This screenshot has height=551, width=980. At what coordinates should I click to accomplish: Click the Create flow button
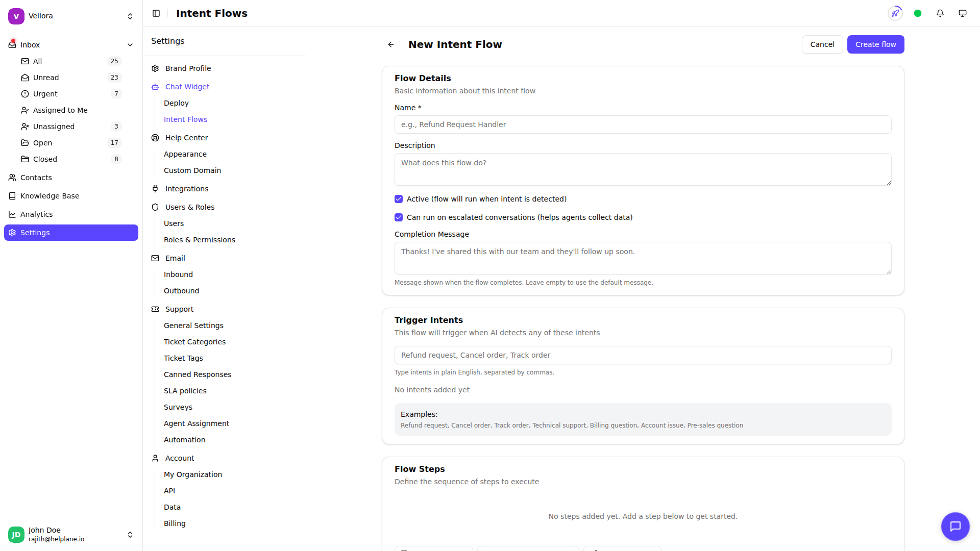[875, 44]
